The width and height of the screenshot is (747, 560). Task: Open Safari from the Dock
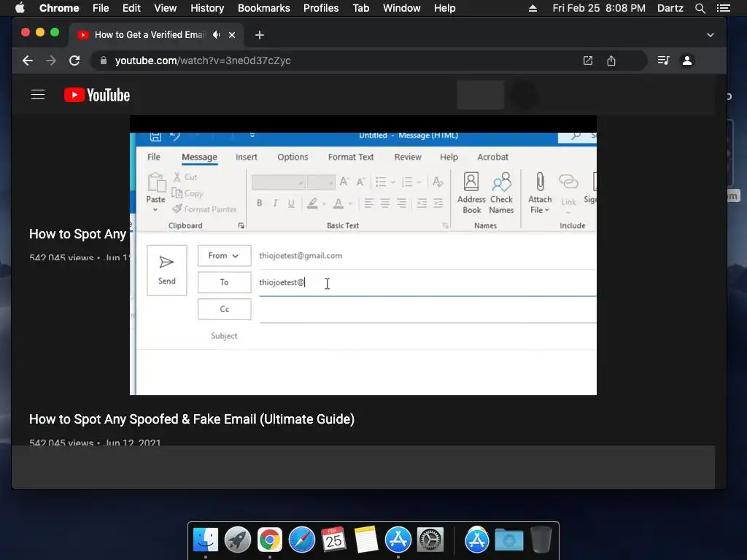pyautogui.click(x=302, y=540)
